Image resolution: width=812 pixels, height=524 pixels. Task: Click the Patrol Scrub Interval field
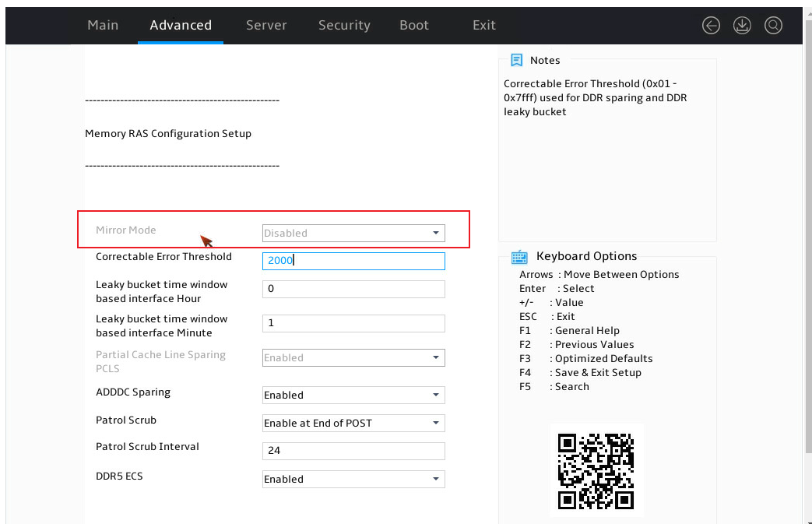click(353, 451)
